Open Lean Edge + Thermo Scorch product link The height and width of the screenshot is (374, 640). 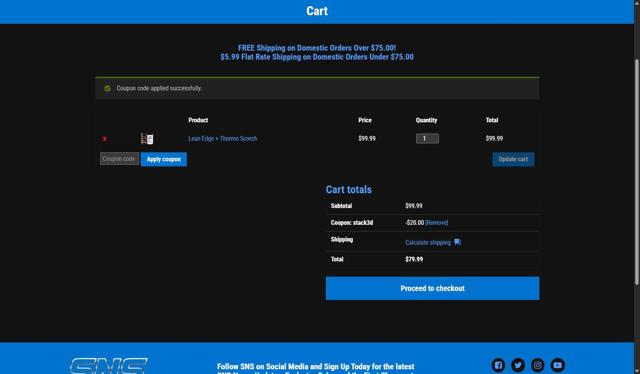click(222, 139)
